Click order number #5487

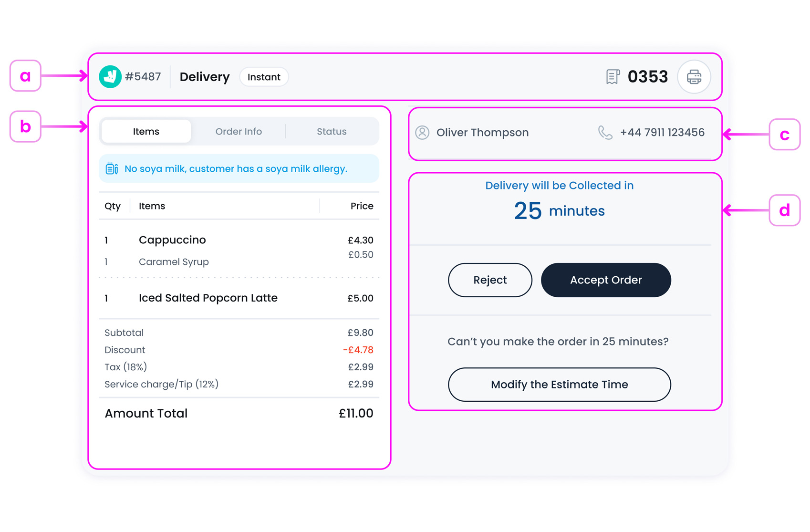143,76
